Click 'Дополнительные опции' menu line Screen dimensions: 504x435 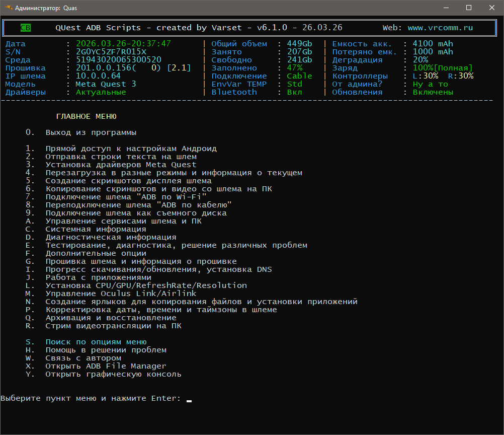(96, 253)
